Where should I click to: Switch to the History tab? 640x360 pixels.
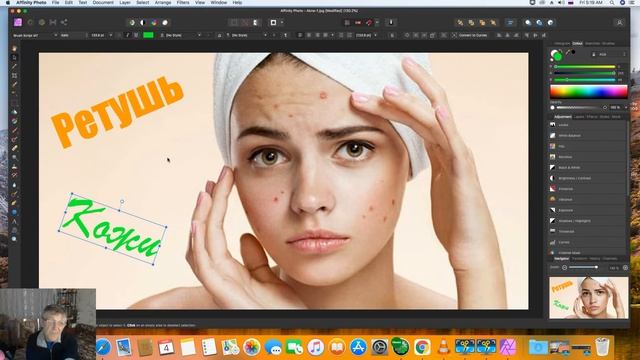(x=595, y=259)
